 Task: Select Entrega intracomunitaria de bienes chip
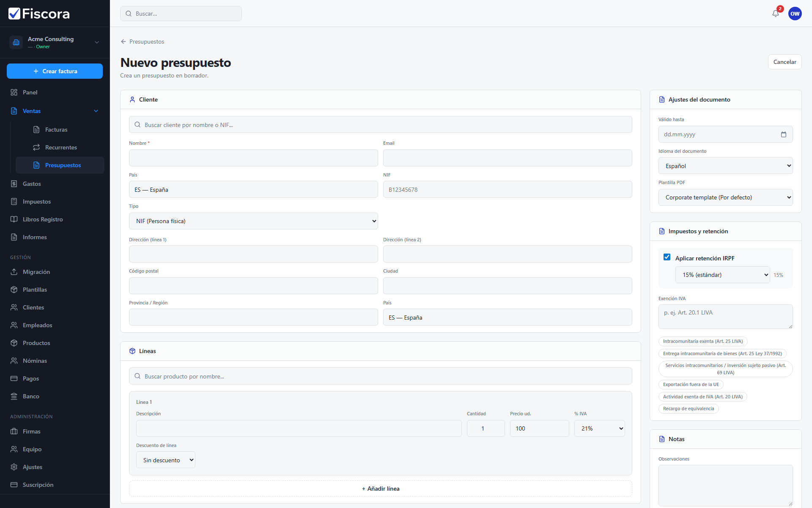[722, 353]
